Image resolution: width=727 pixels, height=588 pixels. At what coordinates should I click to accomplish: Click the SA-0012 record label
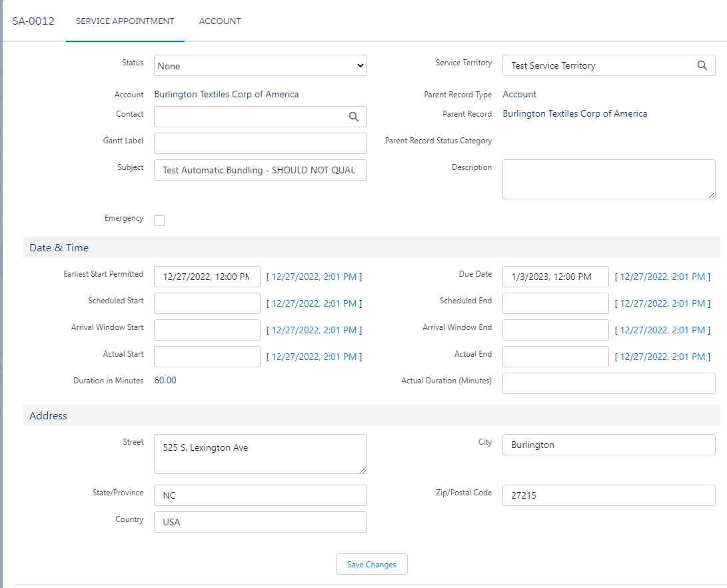tap(32, 21)
